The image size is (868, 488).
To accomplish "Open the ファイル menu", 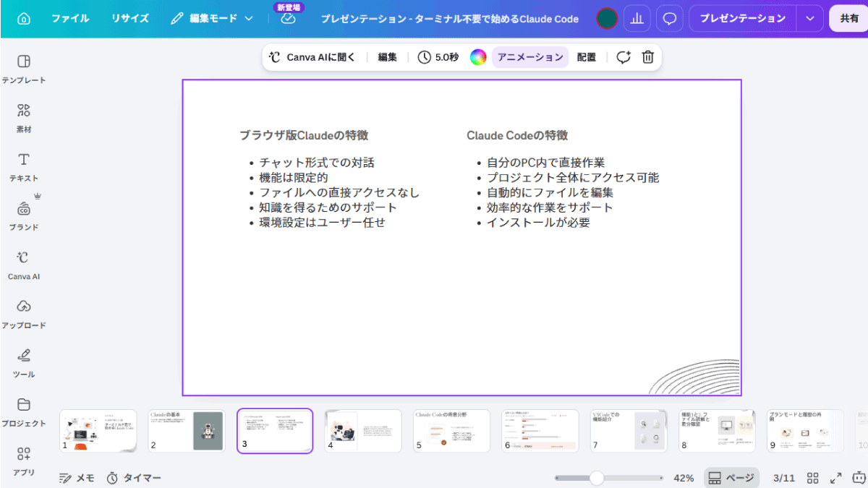I will point(70,19).
